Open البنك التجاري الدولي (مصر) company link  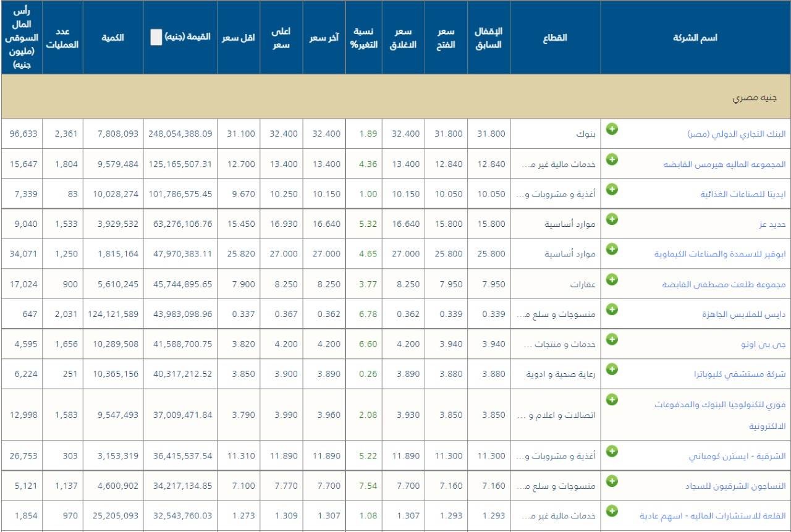[x=737, y=134]
